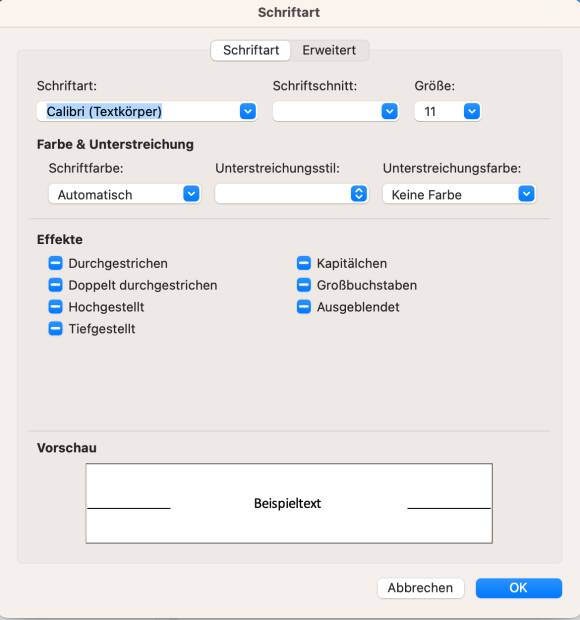Click the Abbrechen button
The height and width of the screenshot is (620, 580).
coord(420,588)
